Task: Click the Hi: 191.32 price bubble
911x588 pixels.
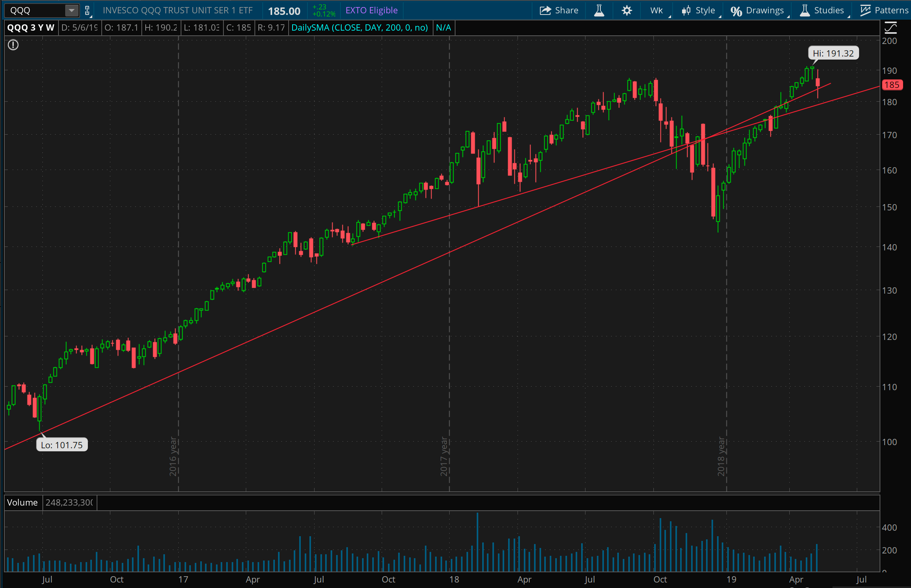Action: pos(833,53)
